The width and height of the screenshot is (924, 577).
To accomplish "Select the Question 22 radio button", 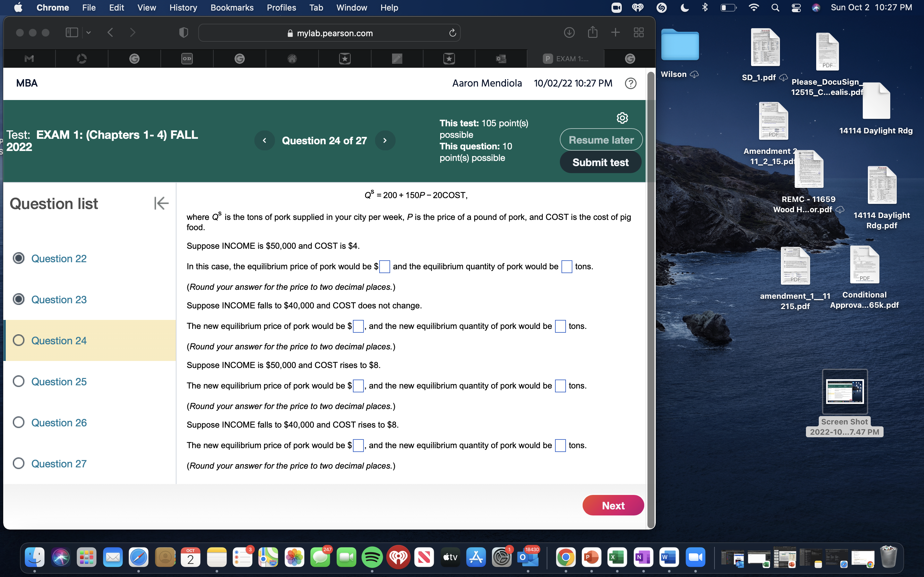I will [x=19, y=258].
